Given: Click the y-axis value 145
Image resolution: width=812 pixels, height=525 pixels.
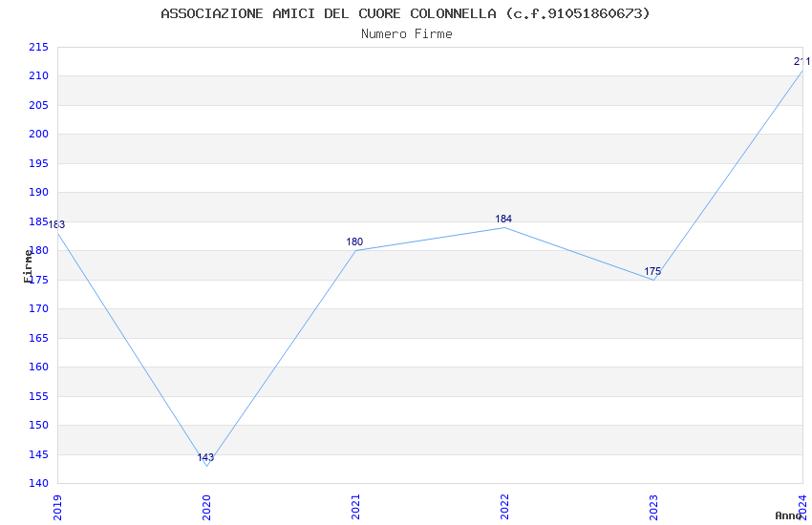Looking at the screenshot, I should [x=38, y=454].
